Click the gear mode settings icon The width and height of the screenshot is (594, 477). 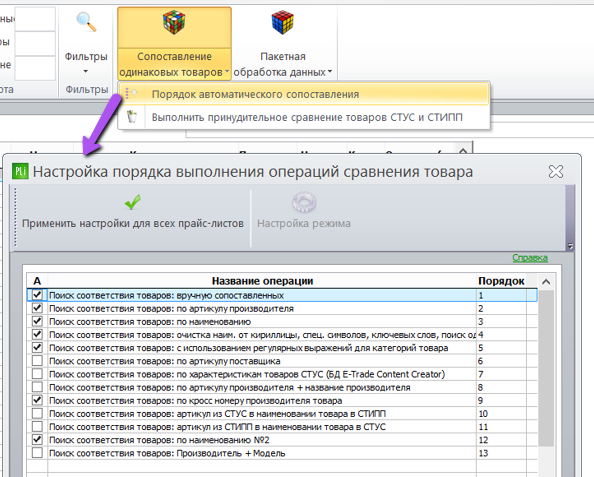click(x=304, y=202)
